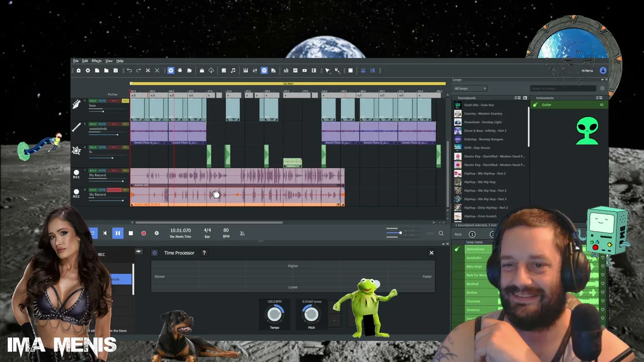Screen dimensions: 644x362
Task: Open the Soundpools checklist options
Action: (x=517, y=98)
